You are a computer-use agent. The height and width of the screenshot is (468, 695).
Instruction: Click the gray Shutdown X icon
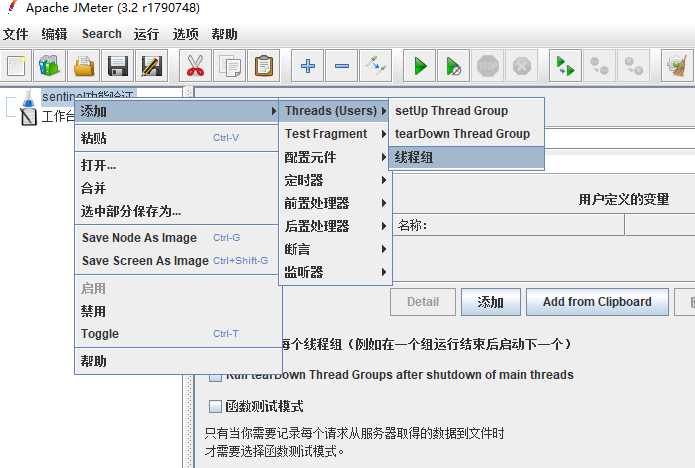[x=522, y=66]
